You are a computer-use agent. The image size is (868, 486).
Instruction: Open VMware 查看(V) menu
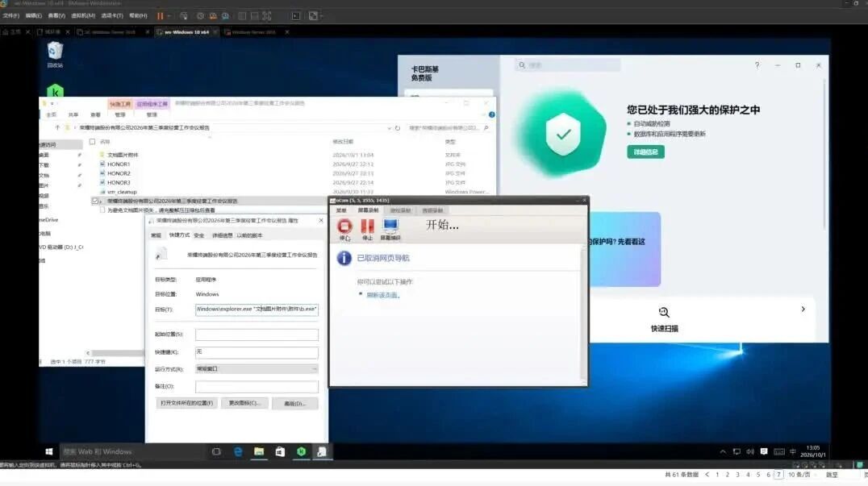(x=56, y=16)
